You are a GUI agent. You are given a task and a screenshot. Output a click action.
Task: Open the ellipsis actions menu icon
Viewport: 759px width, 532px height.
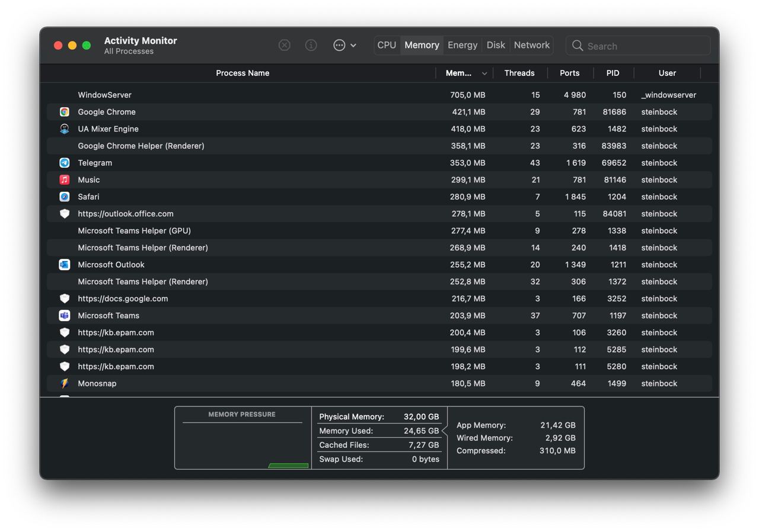click(339, 45)
